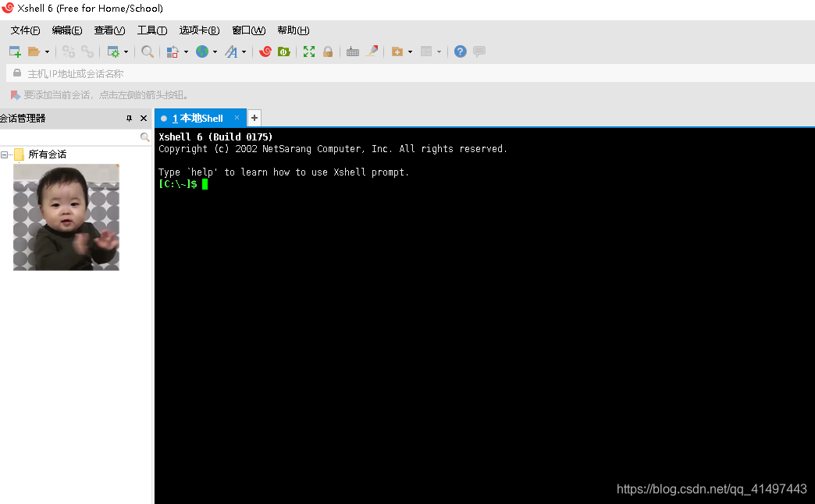
Task: Expand the color scheme dropdown arrow
Action: [x=186, y=52]
